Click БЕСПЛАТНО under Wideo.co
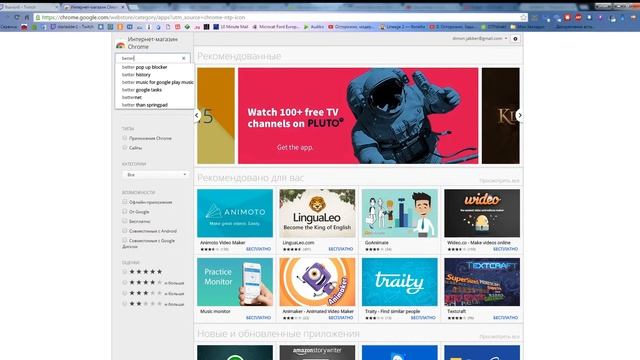 click(x=506, y=249)
